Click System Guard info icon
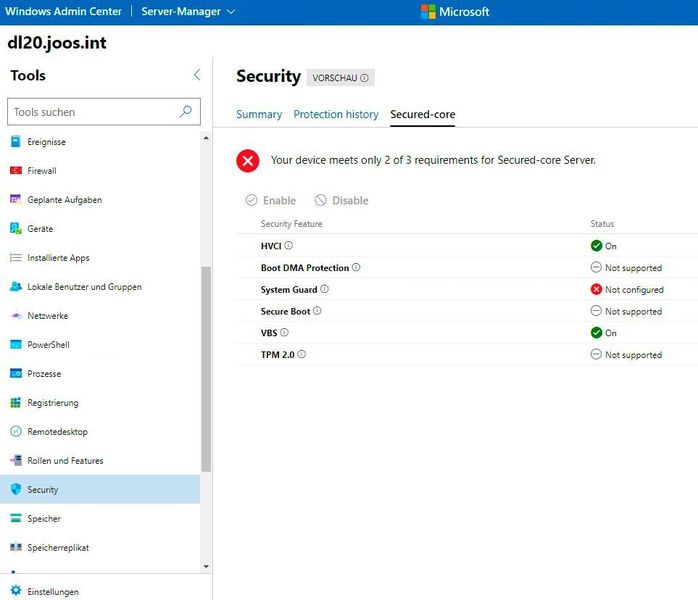 click(x=325, y=289)
